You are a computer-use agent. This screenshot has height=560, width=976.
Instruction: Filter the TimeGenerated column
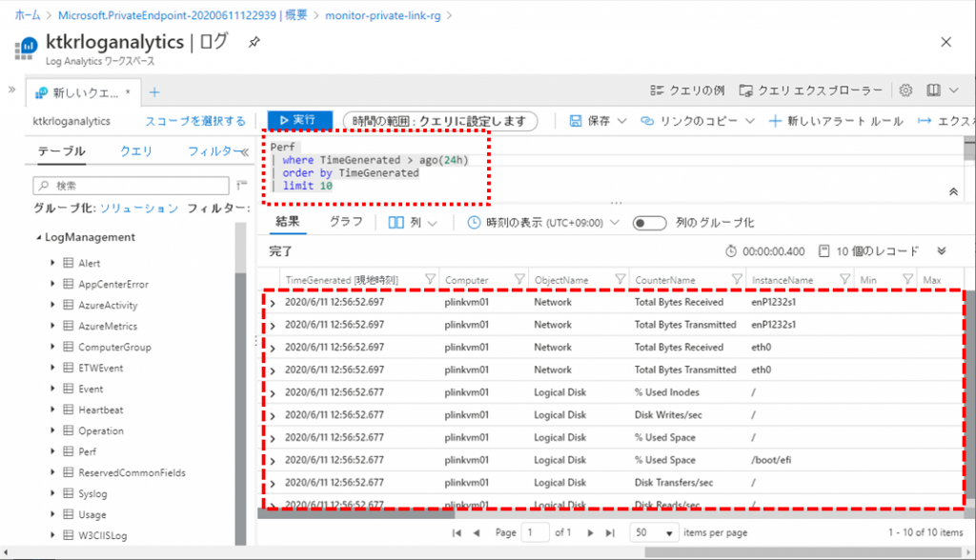click(430, 279)
